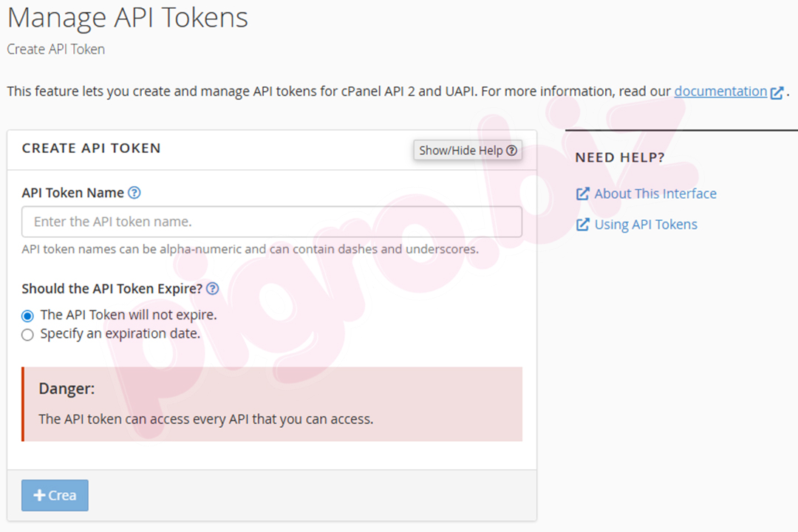Image resolution: width=798 pixels, height=532 pixels.
Task: Click the 'Manage API Tokens' page heading
Action: click(x=127, y=18)
